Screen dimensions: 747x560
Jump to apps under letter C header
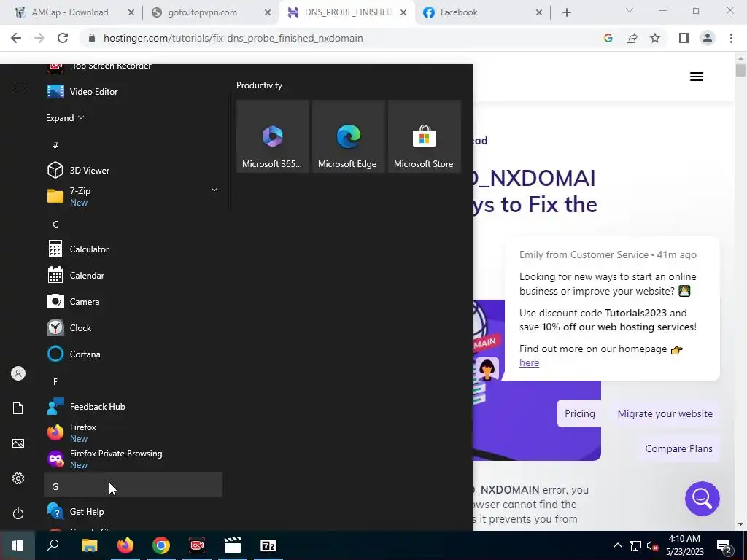click(x=133, y=224)
